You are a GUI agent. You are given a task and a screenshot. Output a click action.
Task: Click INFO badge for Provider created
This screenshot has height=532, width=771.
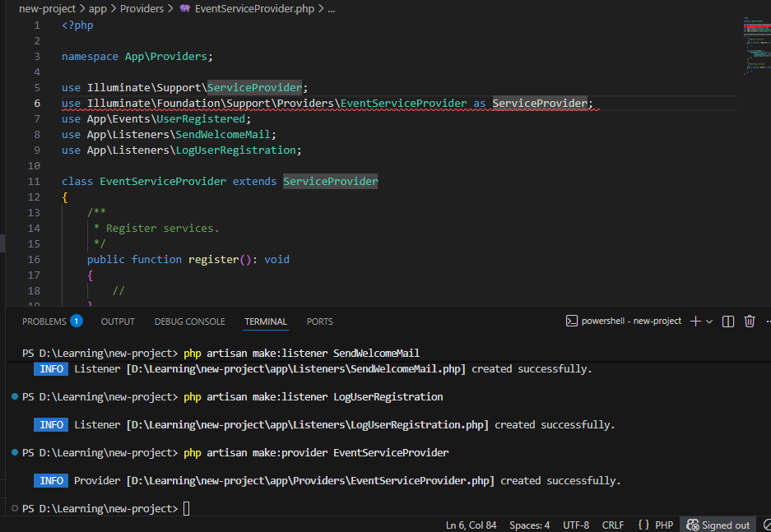(x=51, y=481)
